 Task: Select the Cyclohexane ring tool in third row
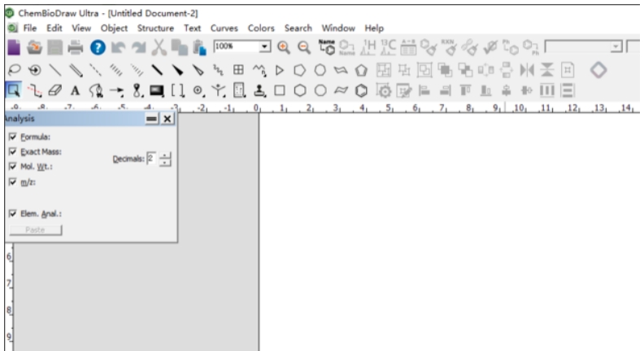(300, 90)
